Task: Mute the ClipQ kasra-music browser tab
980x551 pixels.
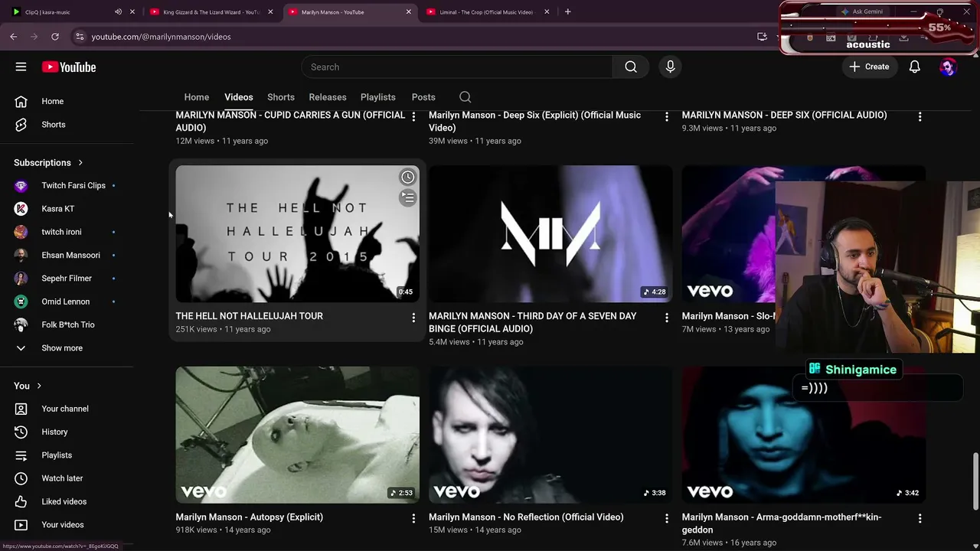Action: [x=118, y=12]
